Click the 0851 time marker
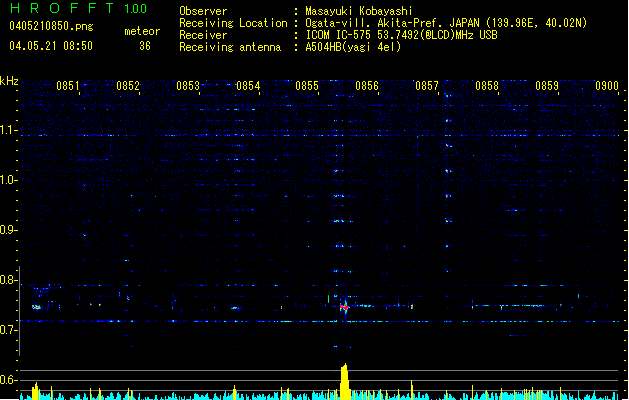Viewport: 629px width, 400px height. (x=67, y=86)
